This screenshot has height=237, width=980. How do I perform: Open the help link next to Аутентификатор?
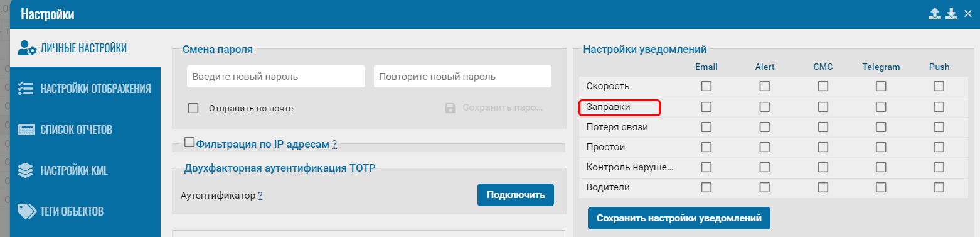260,196
